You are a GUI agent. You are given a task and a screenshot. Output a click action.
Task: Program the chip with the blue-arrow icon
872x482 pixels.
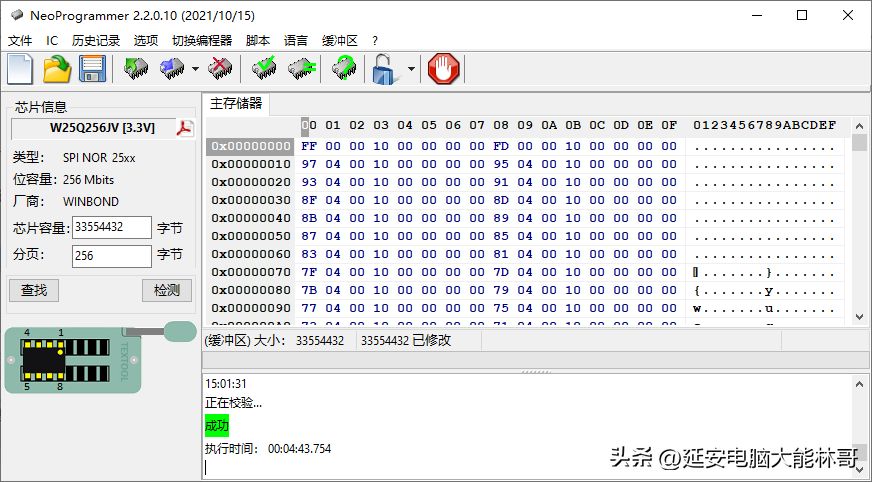pyautogui.click(x=172, y=68)
